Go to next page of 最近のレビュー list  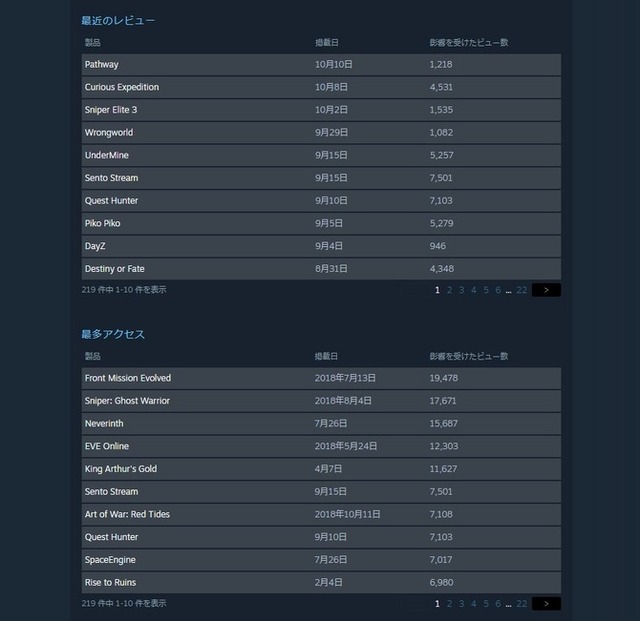coord(546,290)
